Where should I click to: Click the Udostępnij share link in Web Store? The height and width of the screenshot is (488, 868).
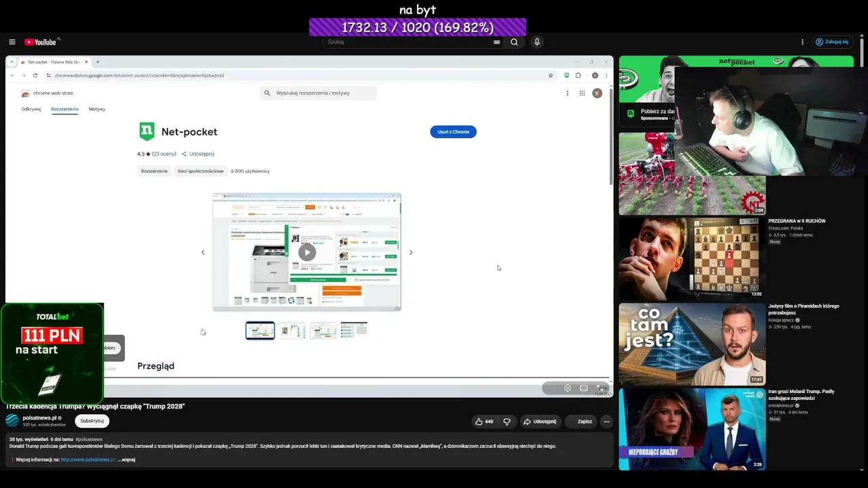198,154
